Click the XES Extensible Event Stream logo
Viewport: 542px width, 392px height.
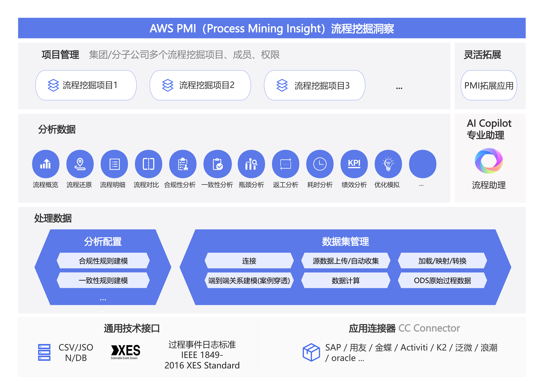tap(125, 352)
